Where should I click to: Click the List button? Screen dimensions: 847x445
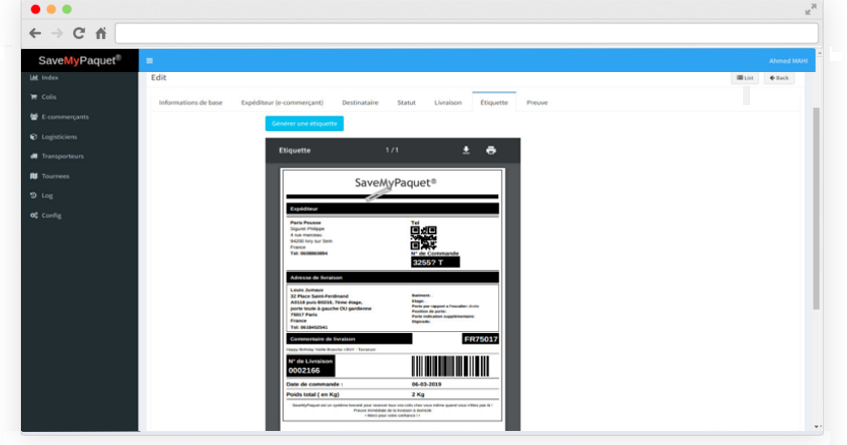[x=745, y=78]
